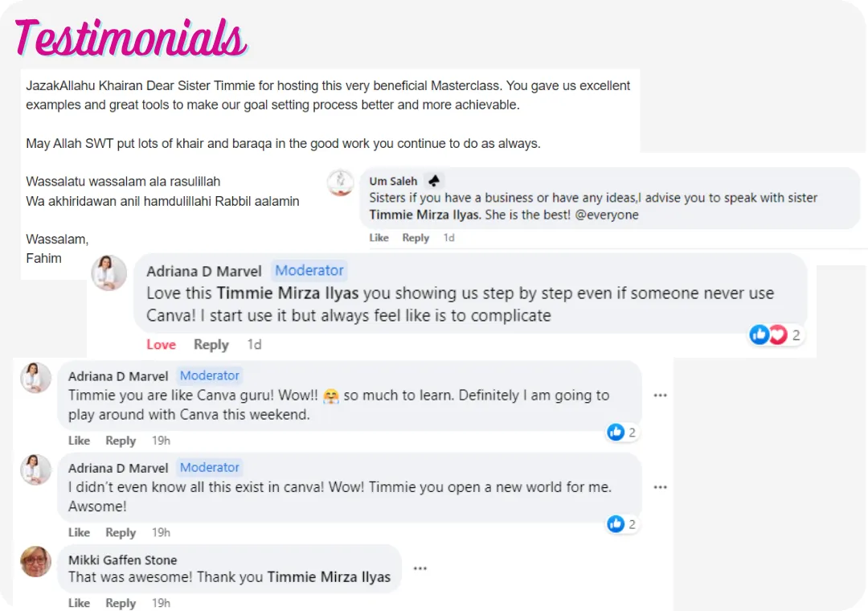This screenshot has width=868, height=611.
Task: Click Adriana's avatar beside 'Canva guru' comment
Action: click(36, 377)
